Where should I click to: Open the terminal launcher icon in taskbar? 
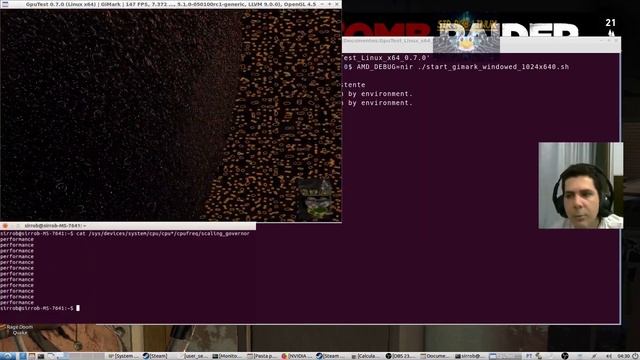(41, 356)
